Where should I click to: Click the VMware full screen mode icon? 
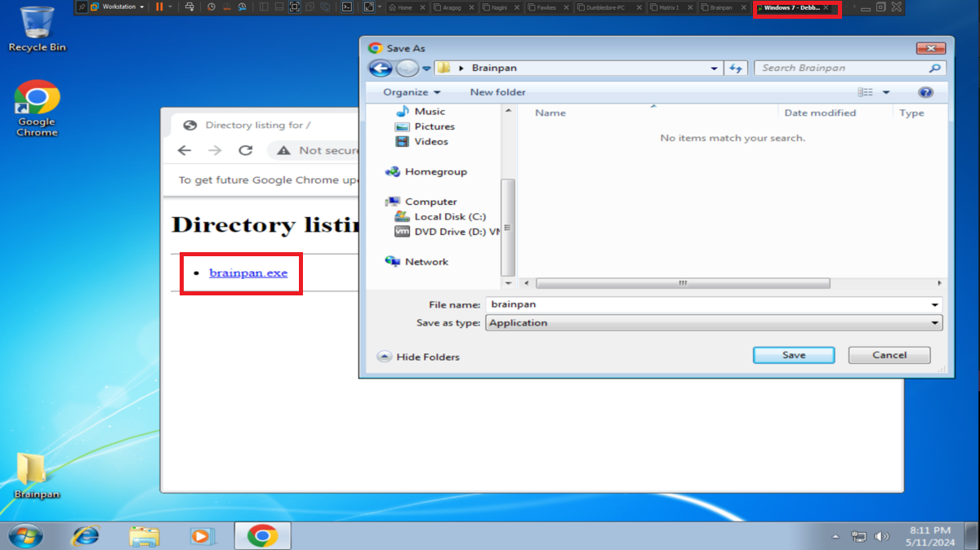(x=295, y=7)
